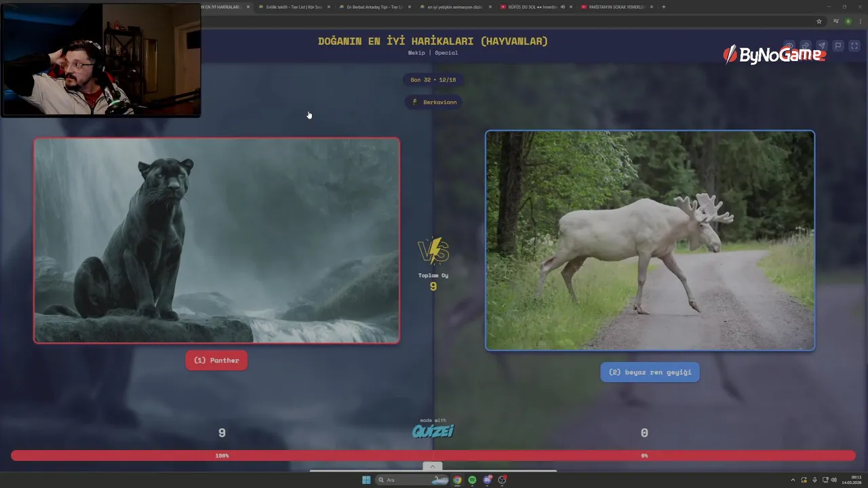Mute the RÜFÜS DU SOL tab audio
The width and height of the screenshot is (868, 488).
(562, 7)
